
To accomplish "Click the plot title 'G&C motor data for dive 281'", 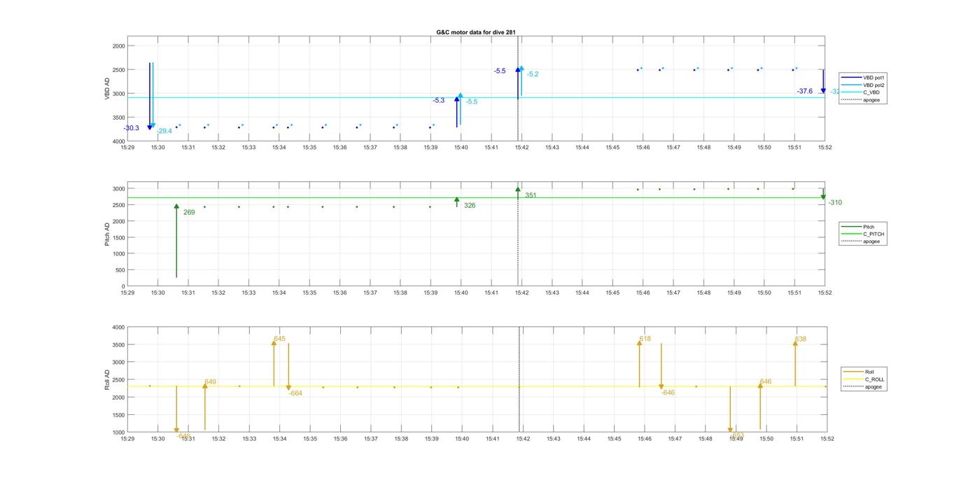I will tap(476, 32).
